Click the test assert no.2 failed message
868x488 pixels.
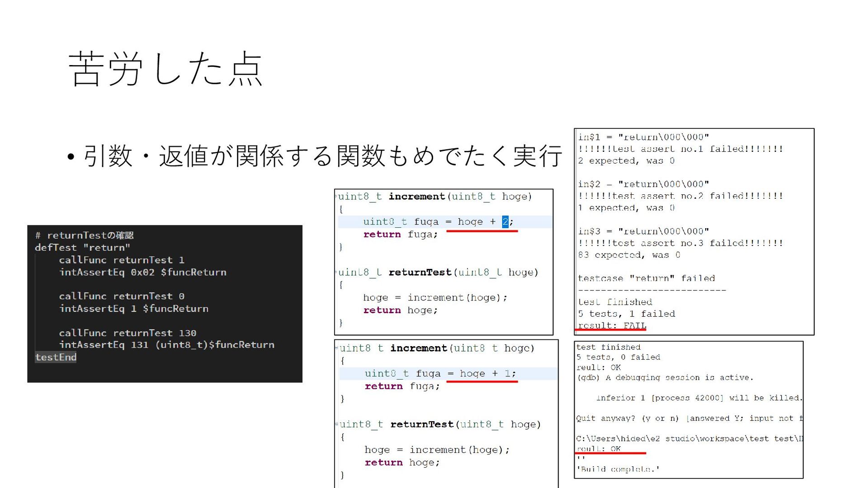click(680, 196)
